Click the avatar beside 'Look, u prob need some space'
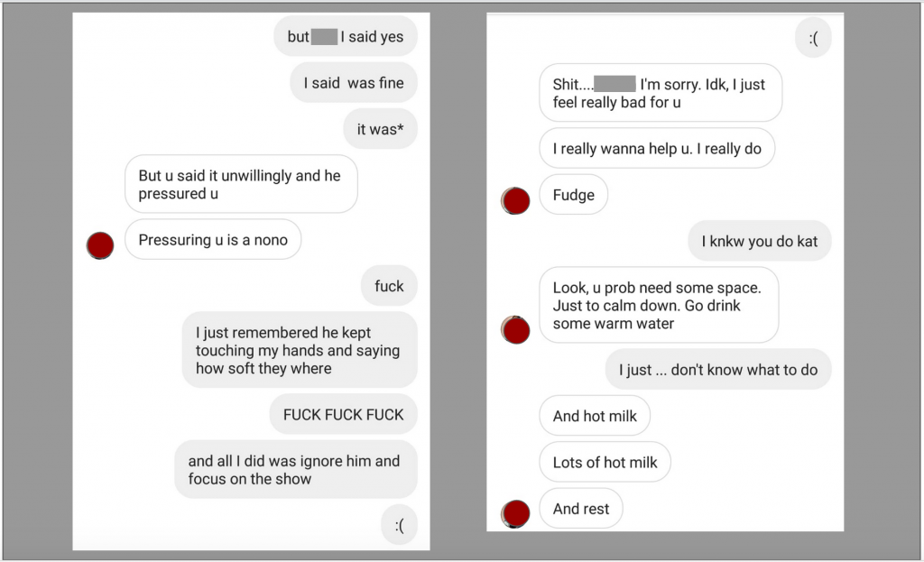The image size is (924, 562). (x=515, y=330)
